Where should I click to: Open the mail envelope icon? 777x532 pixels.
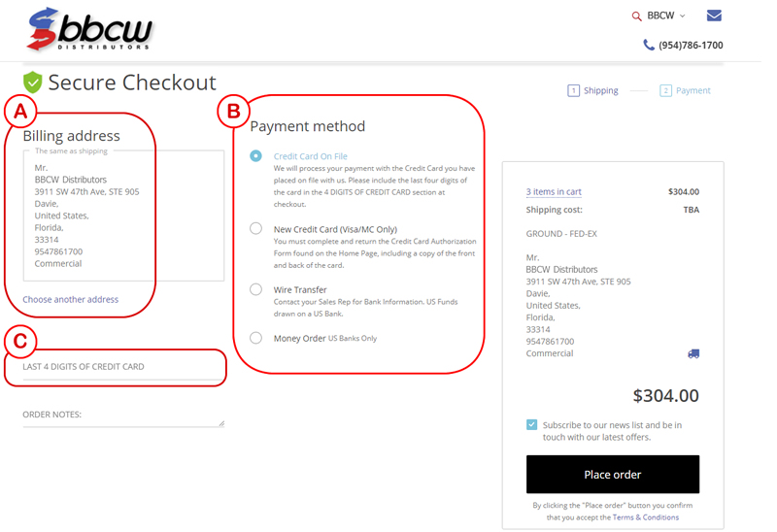click(714, 16)
